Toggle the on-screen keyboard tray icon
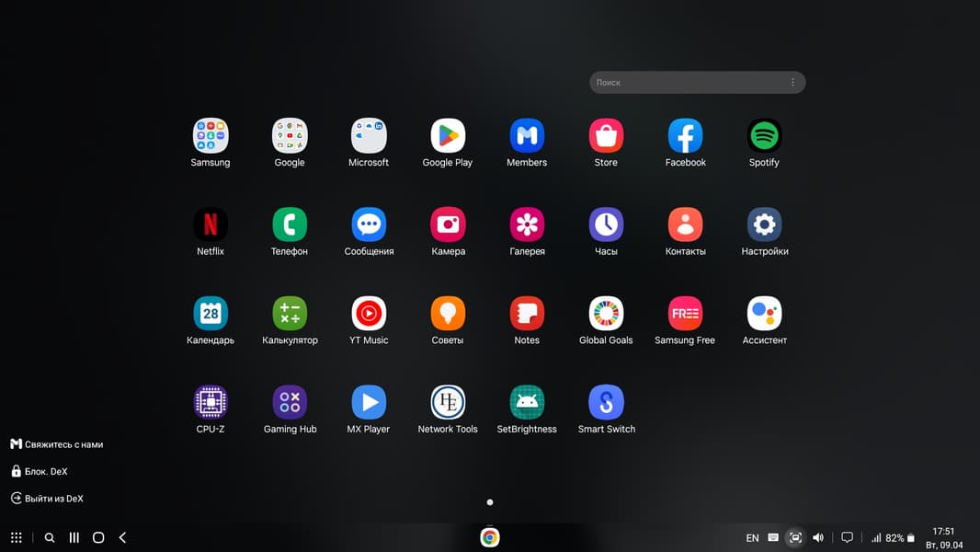 tap(773, 537)
